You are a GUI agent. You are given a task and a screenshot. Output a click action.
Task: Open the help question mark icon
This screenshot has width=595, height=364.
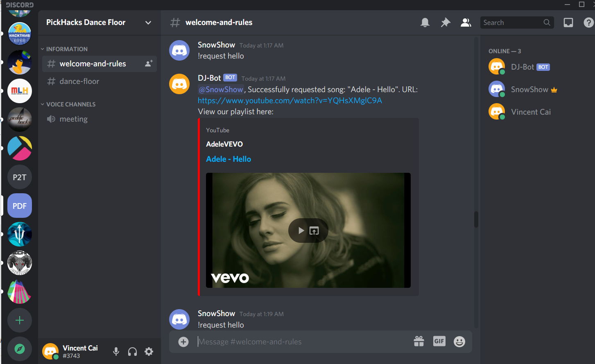coord(588,23)
